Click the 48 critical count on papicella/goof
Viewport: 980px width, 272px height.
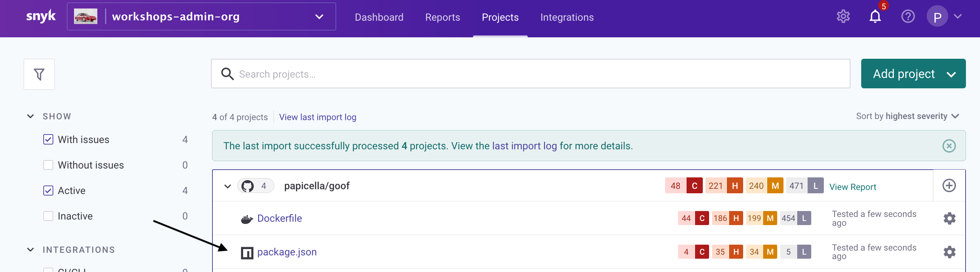click(675, 186)
